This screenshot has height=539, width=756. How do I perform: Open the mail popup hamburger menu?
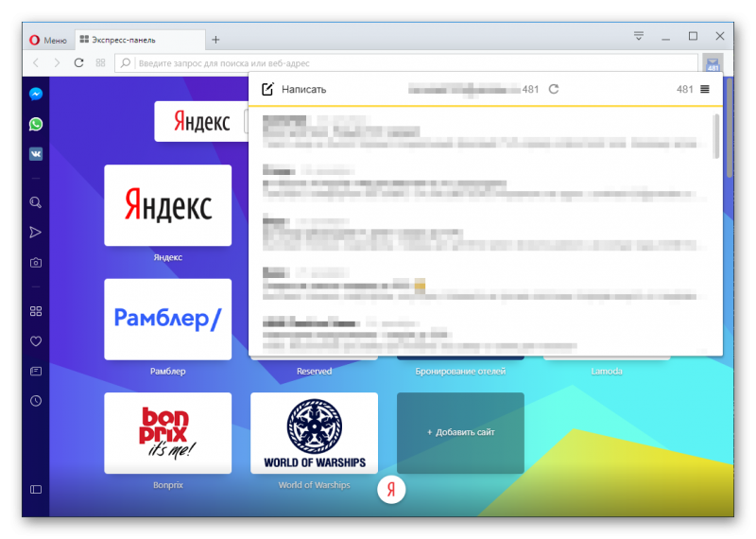click(x=704, y=89)
